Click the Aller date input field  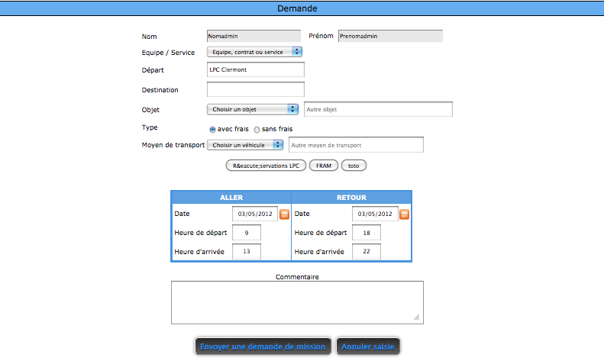255,214
